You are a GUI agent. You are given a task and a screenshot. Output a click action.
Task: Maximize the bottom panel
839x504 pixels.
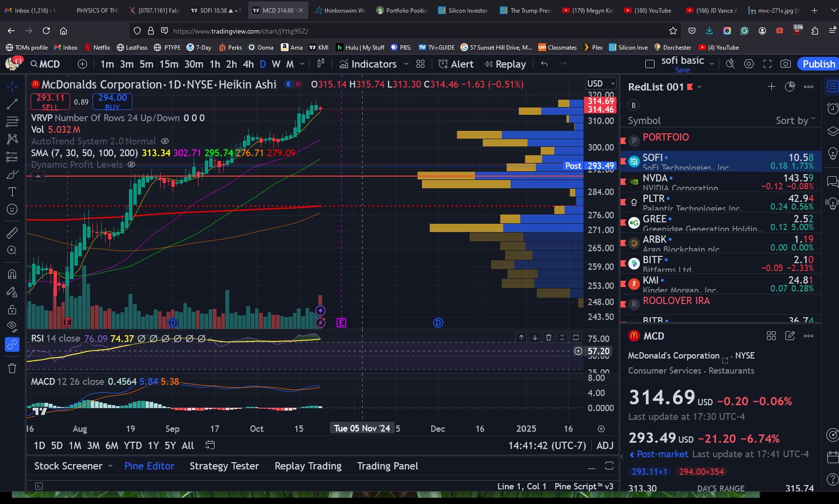tap(609, 466)
